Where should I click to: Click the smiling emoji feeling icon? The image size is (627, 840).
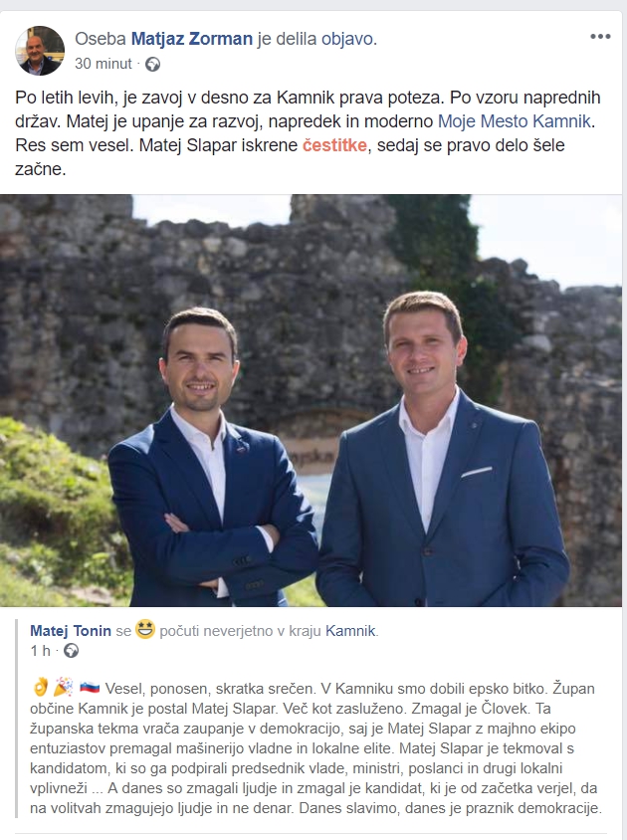[x=144, y=629]
